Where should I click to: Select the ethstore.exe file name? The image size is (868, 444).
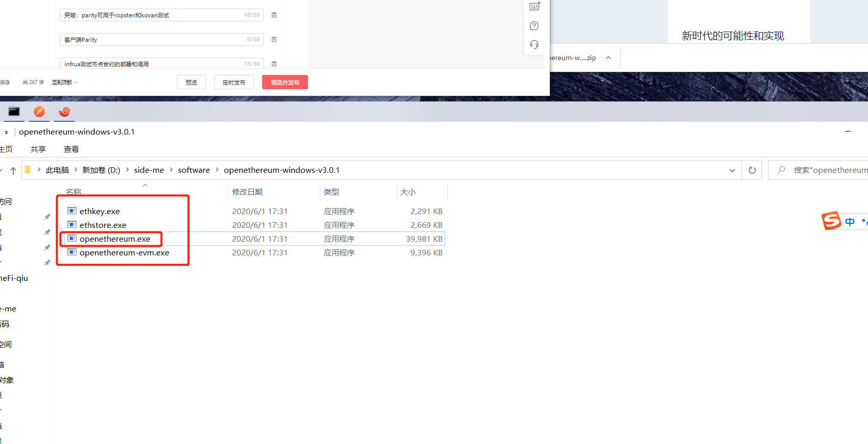pos(103,225)
